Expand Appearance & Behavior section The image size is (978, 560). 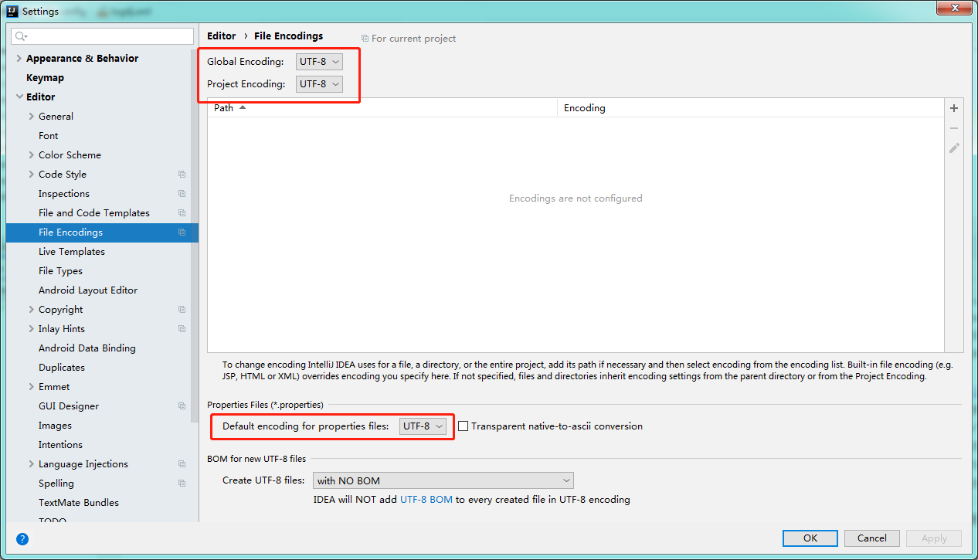tap(19, 59)
